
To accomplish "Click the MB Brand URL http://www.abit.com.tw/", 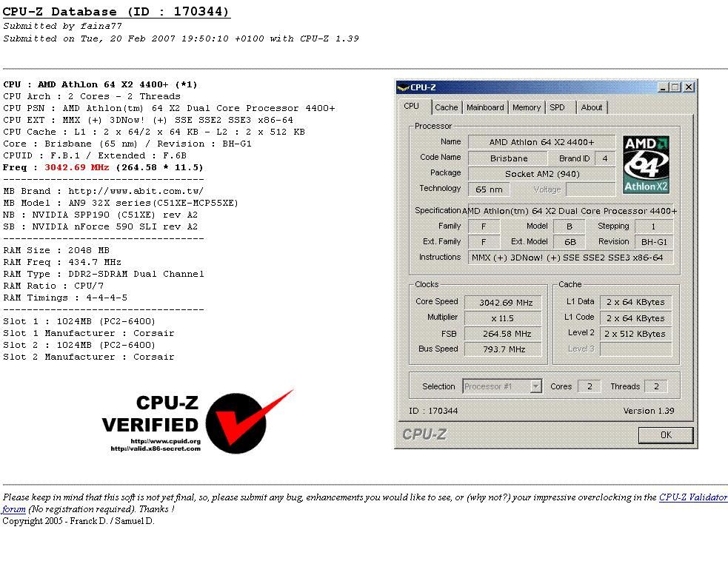I will [136, 191].
